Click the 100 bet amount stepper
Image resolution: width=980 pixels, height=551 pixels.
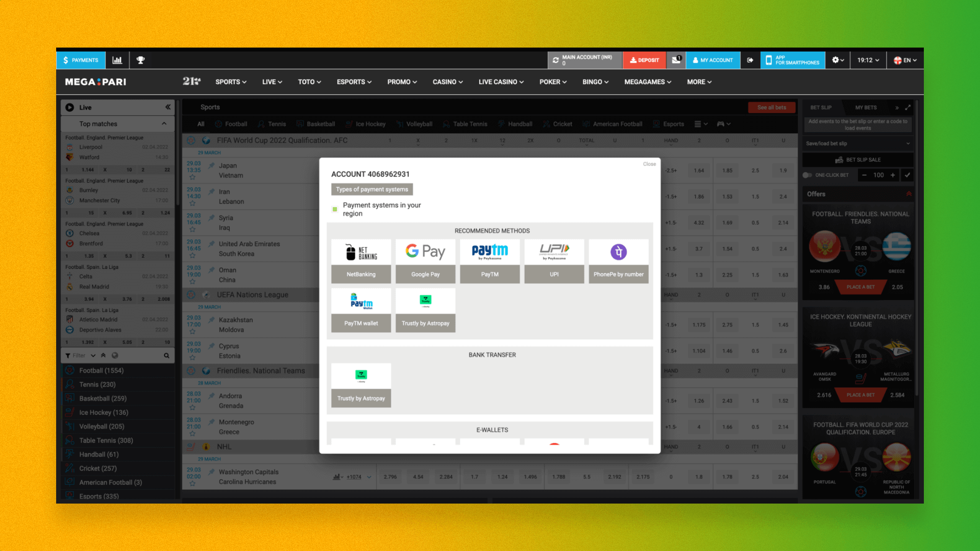pyautogui.click(x=878, y=175)
